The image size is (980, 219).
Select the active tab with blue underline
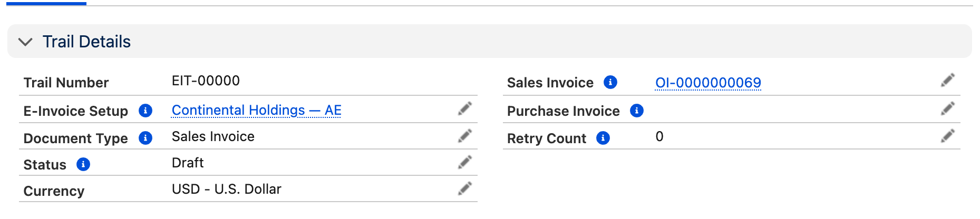pos(46,3)
